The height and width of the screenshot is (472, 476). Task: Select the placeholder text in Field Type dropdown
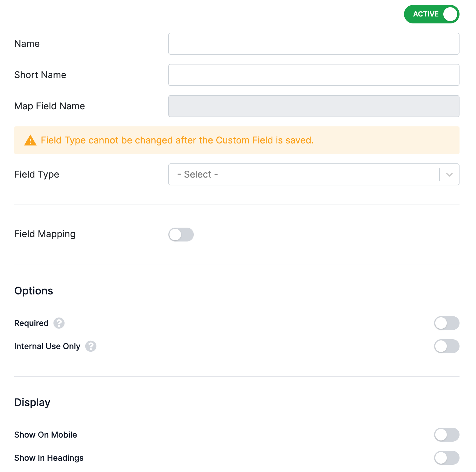click(x=197, y=174)
